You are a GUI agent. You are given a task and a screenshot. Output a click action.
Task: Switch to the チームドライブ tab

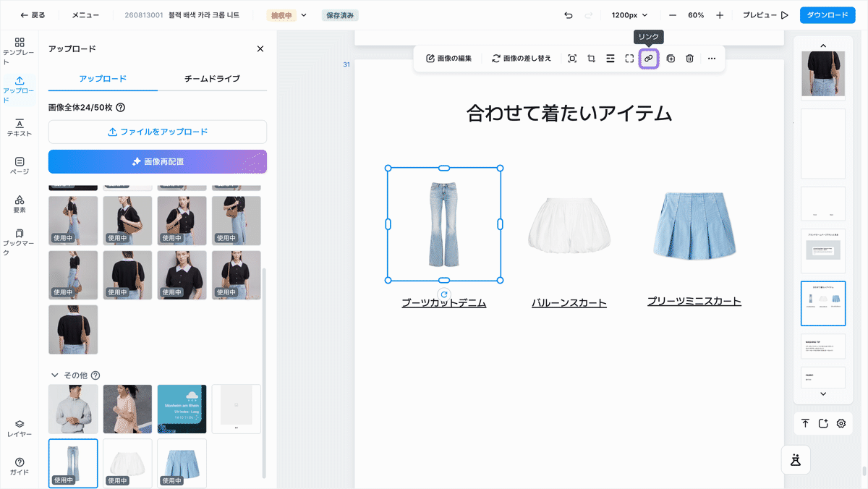(212, 79)
